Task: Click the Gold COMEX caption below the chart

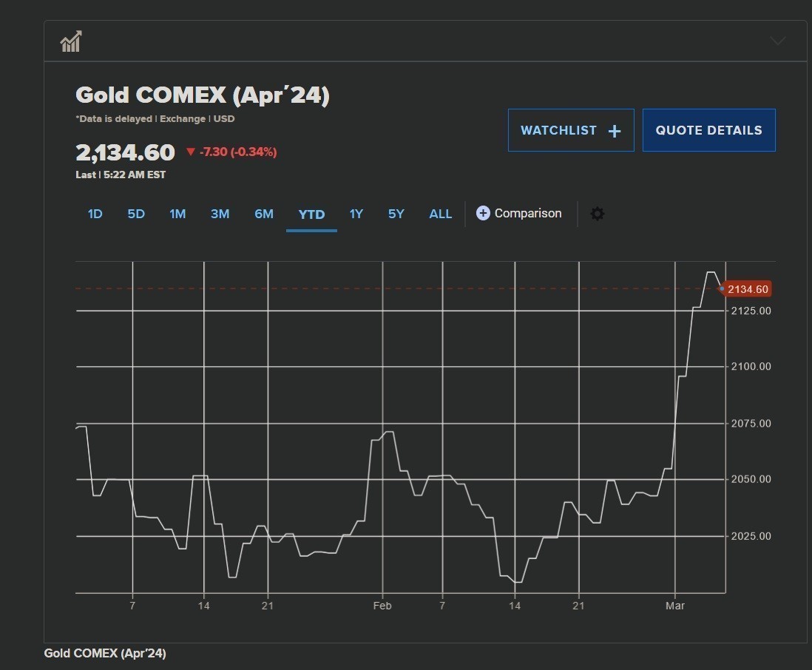Action: tap(105, 654)
